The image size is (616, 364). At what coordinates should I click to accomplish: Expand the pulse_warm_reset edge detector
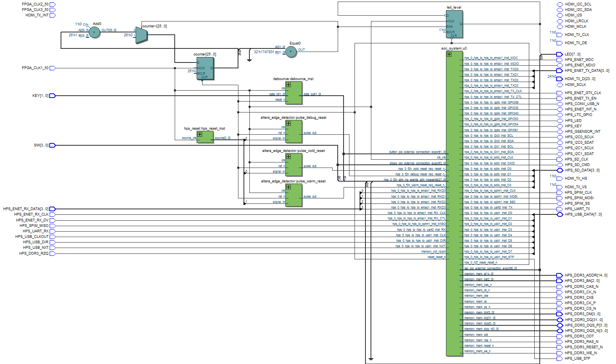288,187
